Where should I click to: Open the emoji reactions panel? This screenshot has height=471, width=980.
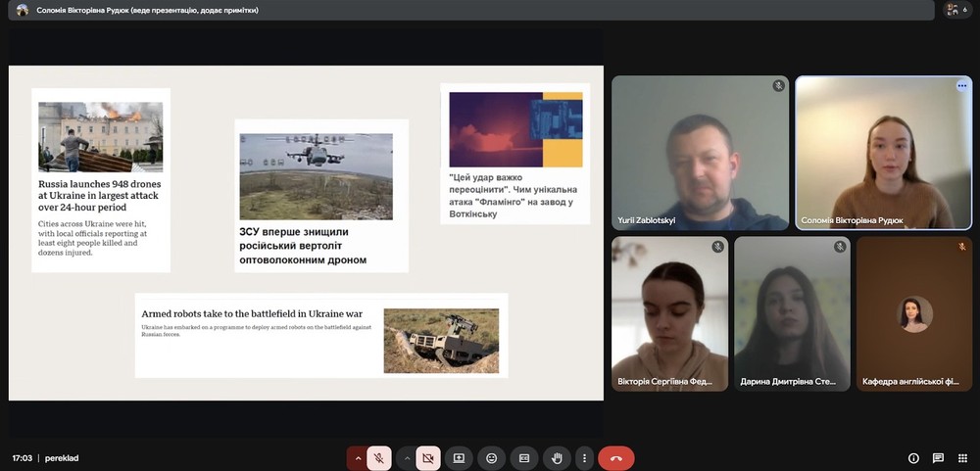tap(491, 457)
